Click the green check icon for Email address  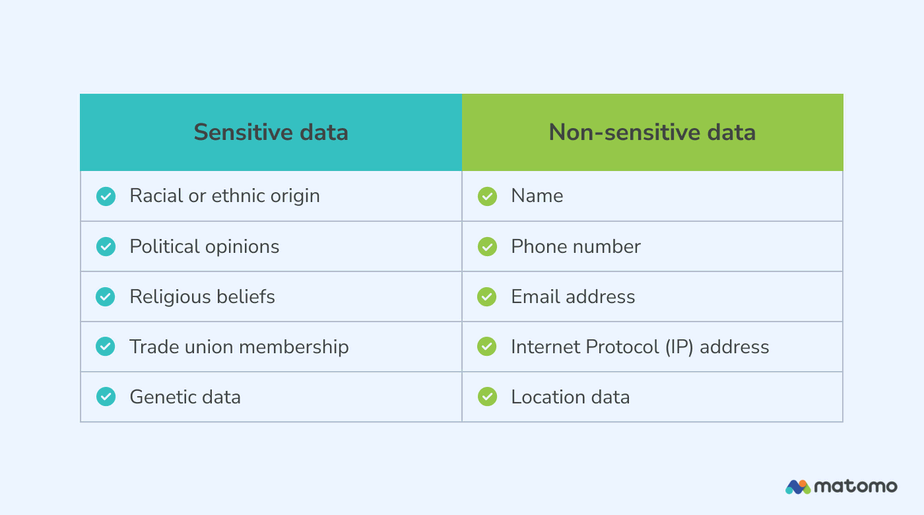pos(487,297)
